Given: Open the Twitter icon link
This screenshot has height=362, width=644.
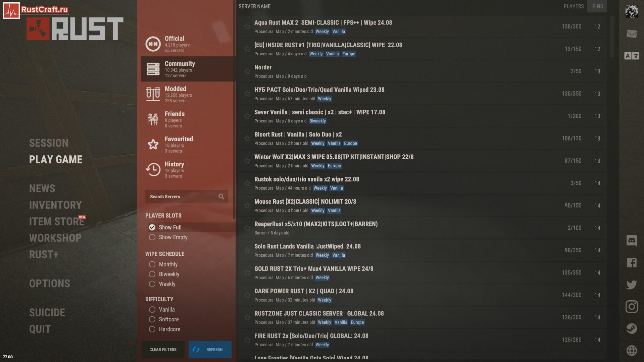Looking at the screenshot, I should [x=632, y=285].
